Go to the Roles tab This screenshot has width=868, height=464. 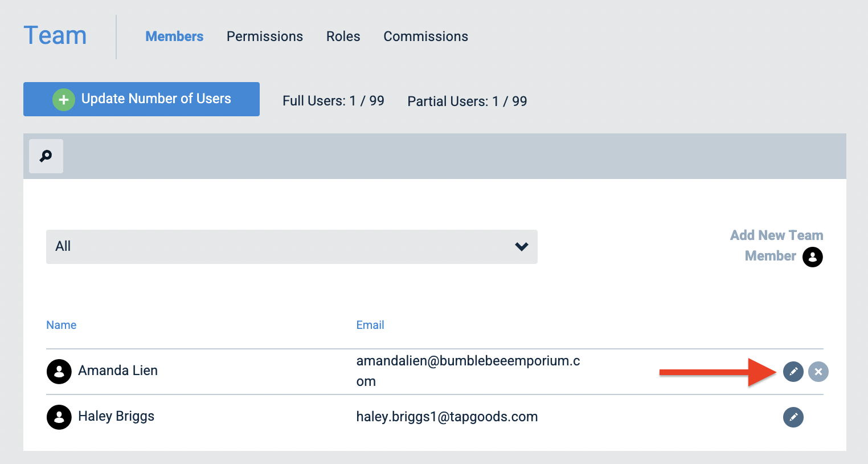(343, 36)
